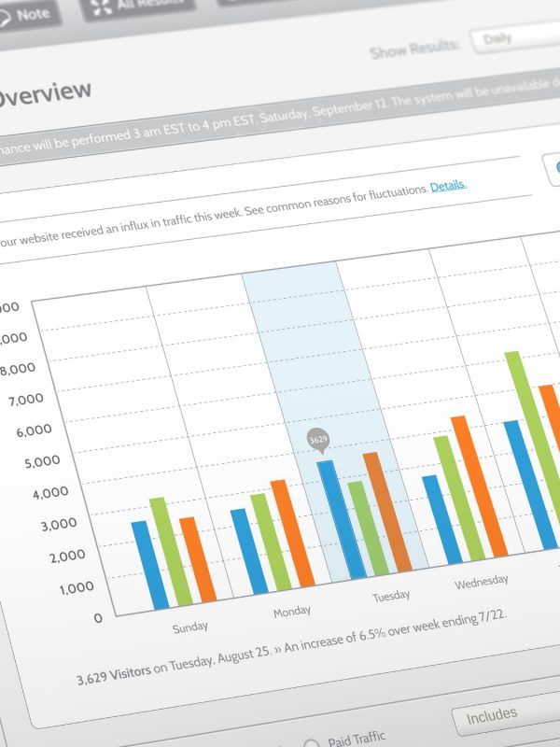Click the 3629 tooltip marker above Tuesday

tap(318, 441)
